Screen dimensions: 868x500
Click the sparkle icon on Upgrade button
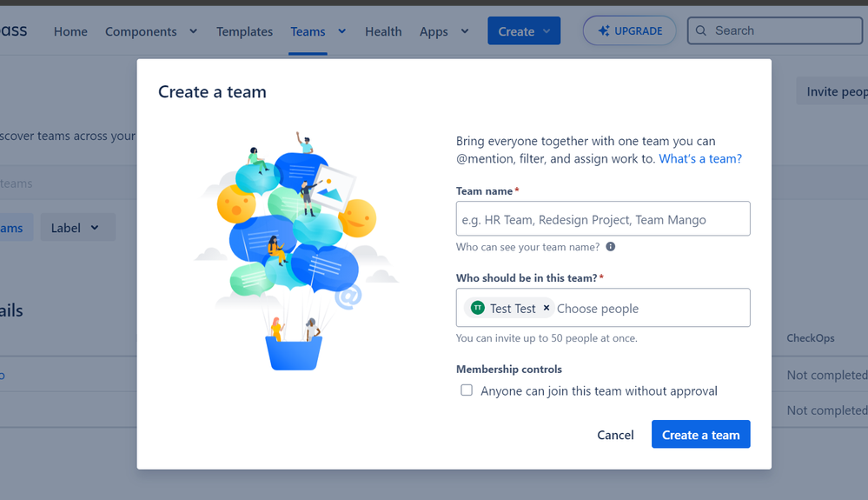pyautogui.click(x=603, y=31)
